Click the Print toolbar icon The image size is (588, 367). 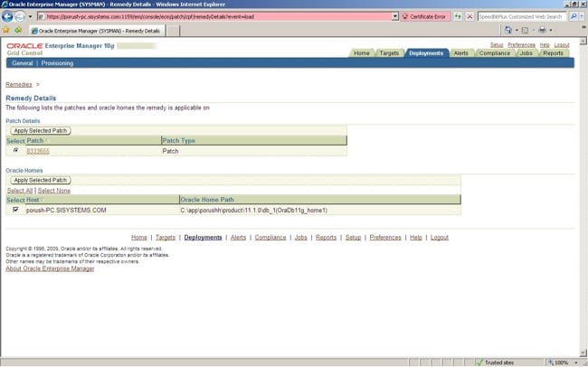click(x=542, y=30)
